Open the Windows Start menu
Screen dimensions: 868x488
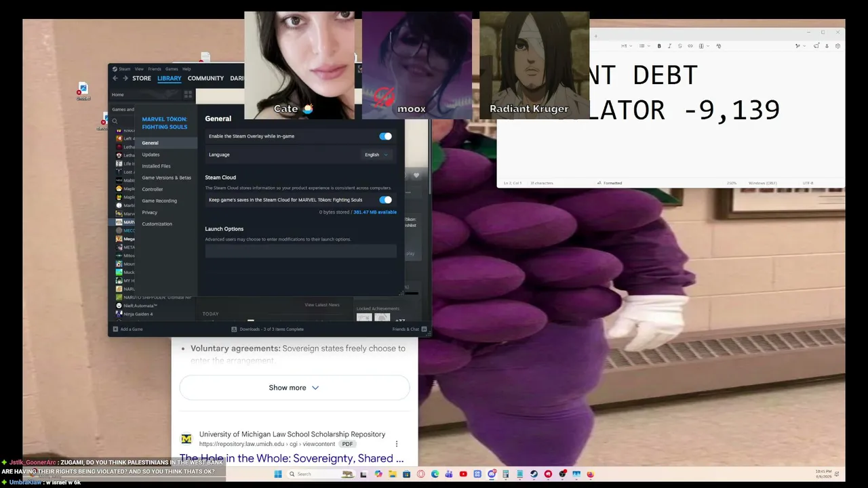tap(277, 474)
